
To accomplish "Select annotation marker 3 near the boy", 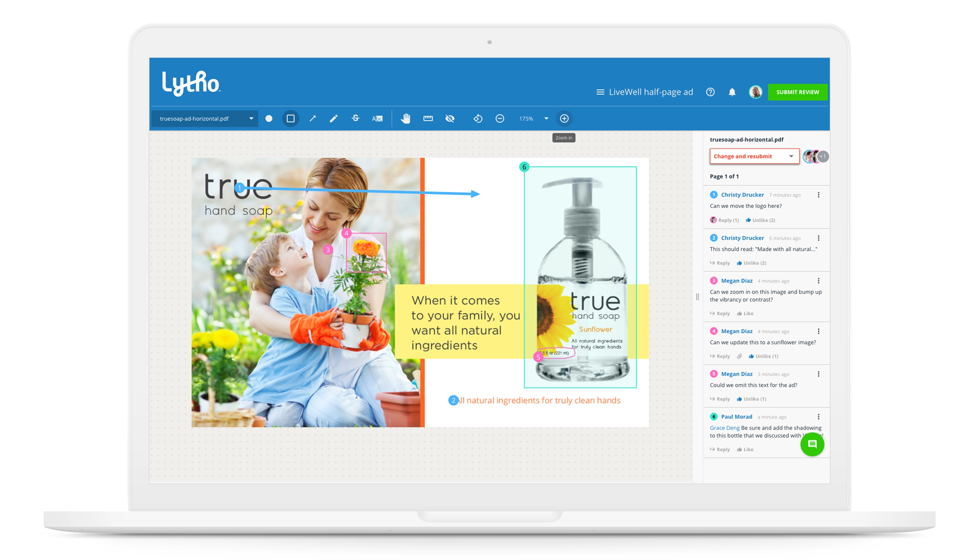I will [328, 250].
